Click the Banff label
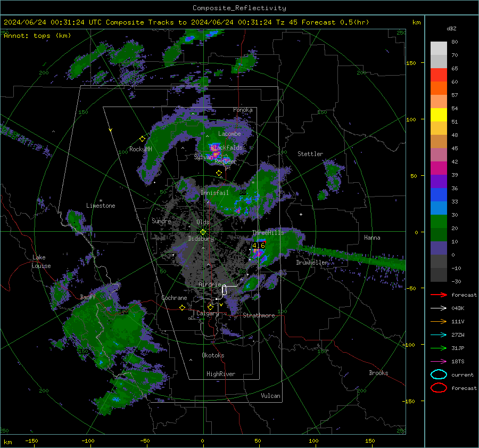The image size is (479, 448). [88, 297]
